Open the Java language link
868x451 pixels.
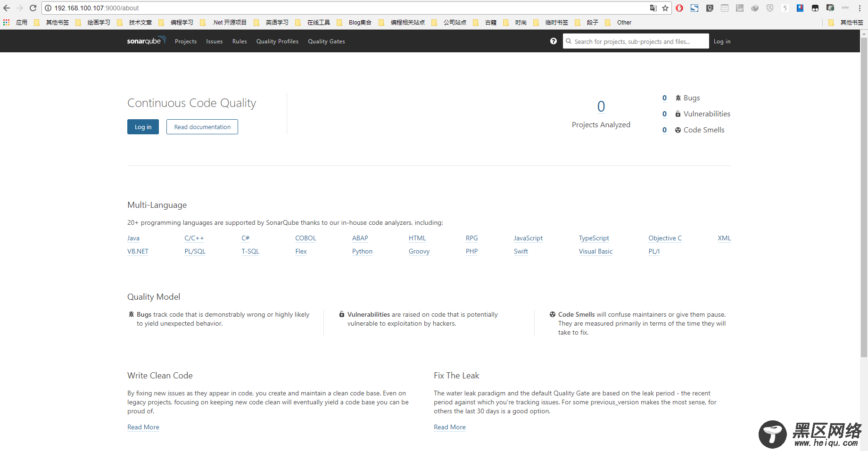pyautogui.click(x=133, y=238)
